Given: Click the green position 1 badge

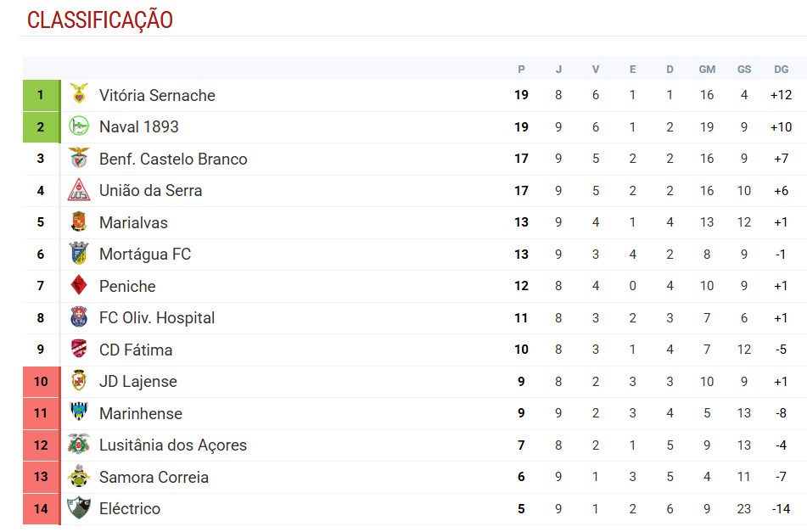Looking at the screenshot, I should pos(41,95).
